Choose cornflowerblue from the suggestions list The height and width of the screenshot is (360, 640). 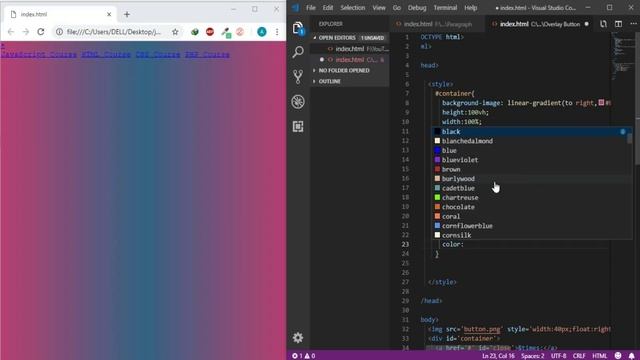pyautogui.click(x=531, y=225)
